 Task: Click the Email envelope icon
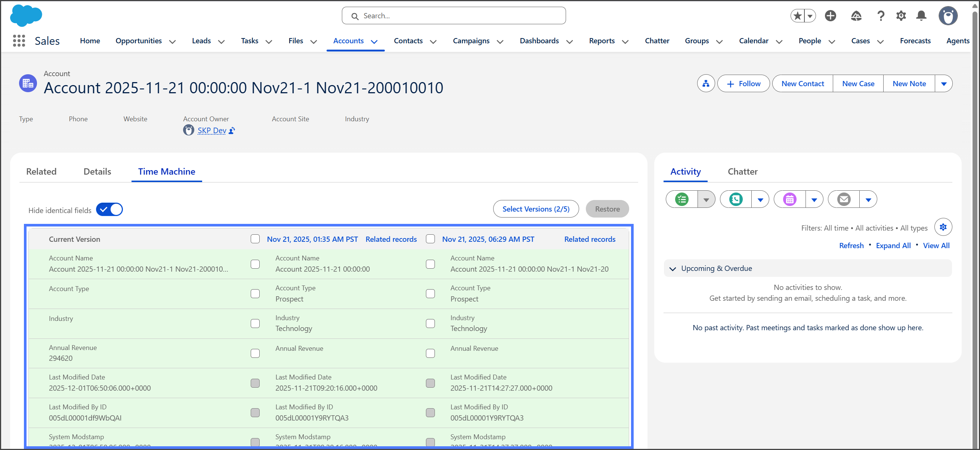(843, 200)
